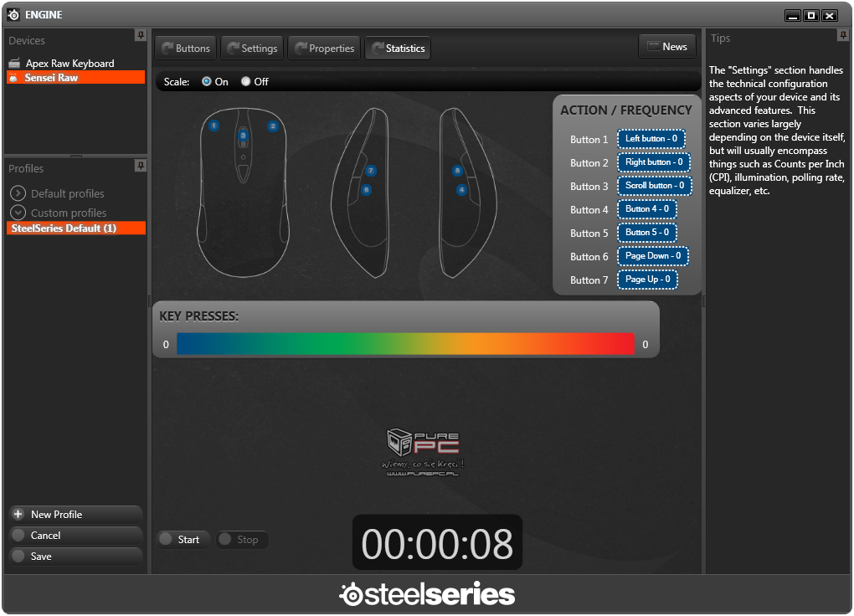Open the Settings tab

point(252,48)
